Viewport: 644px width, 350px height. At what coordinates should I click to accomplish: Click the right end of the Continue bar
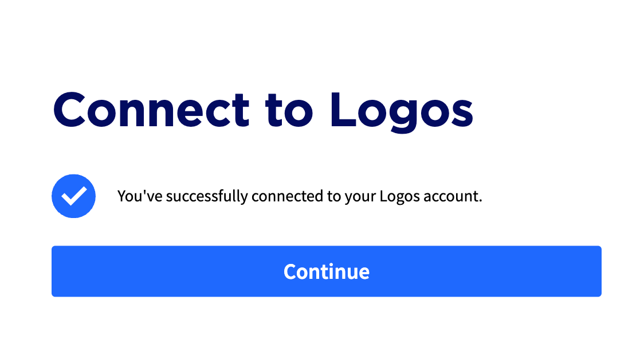(587, 271)
